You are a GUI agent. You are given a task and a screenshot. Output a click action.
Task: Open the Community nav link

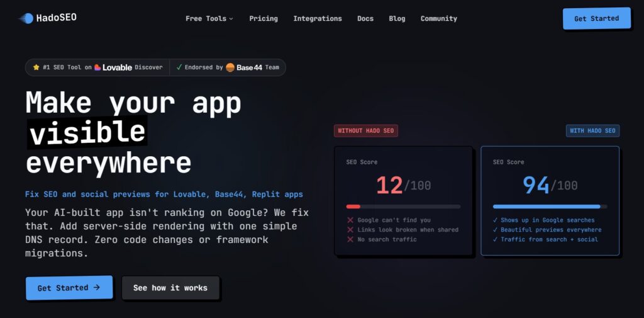[x=438, y=18]
